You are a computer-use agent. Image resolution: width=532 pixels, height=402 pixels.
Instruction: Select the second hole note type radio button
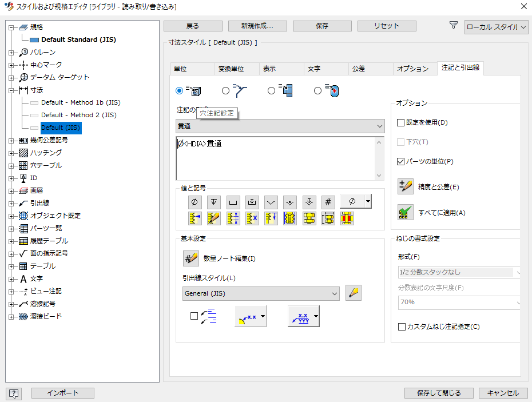tap(225, 90)
